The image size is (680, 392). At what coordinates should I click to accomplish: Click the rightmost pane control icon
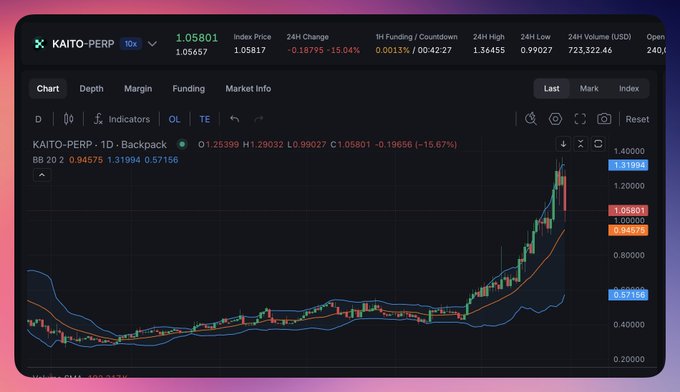tap(598, 144)
